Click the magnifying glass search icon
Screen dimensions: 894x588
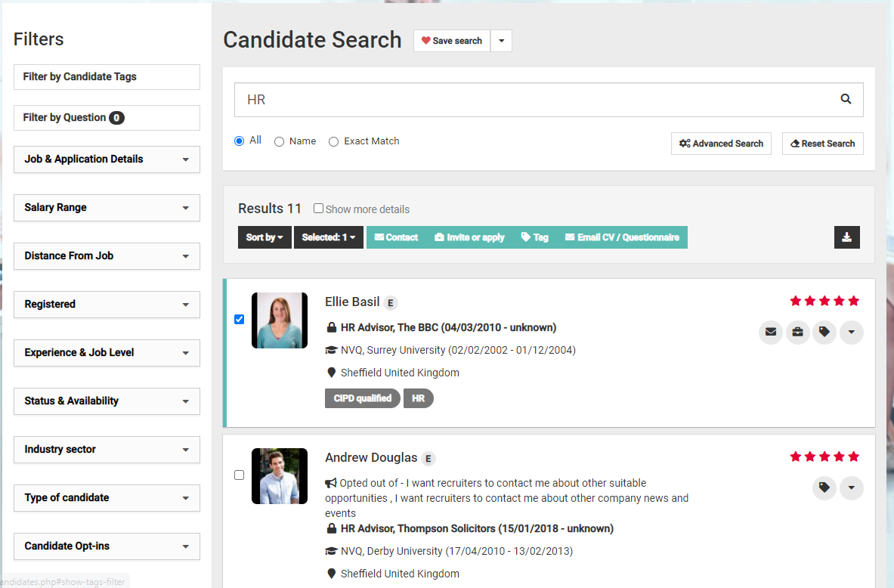coord(846,99)
